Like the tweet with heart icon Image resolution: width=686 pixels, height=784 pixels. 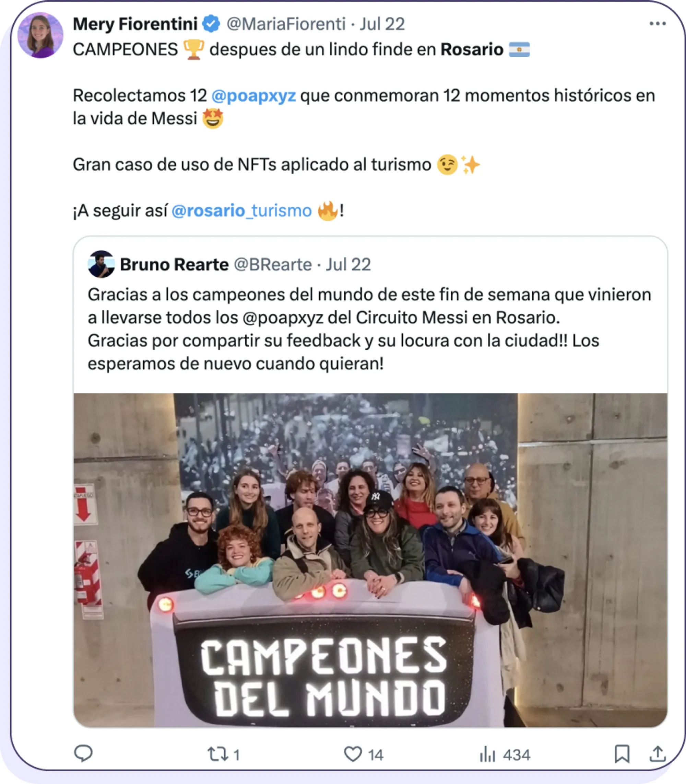(x=353, y=754)
